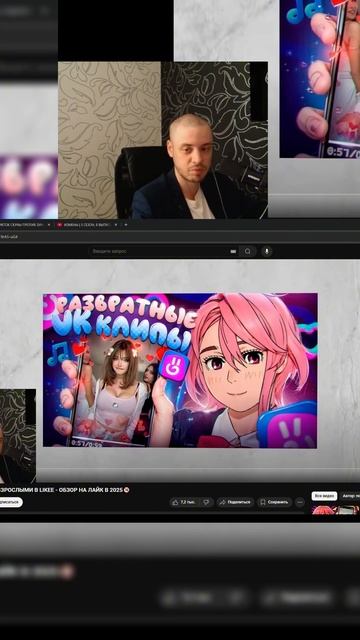This screenshot has height=640, width=360.
Task: Open the on-screen keyboard icon in search
Action: pyautogui.click(x=233, y=251)
